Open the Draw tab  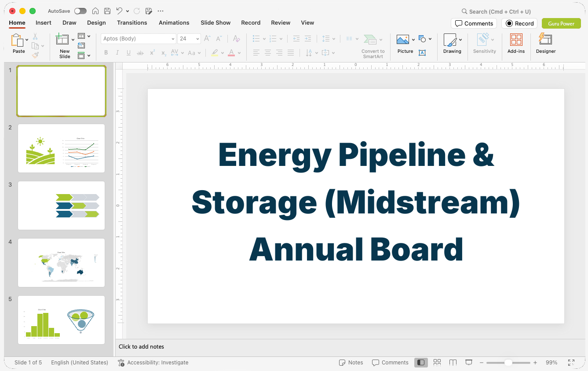(69, 22)
